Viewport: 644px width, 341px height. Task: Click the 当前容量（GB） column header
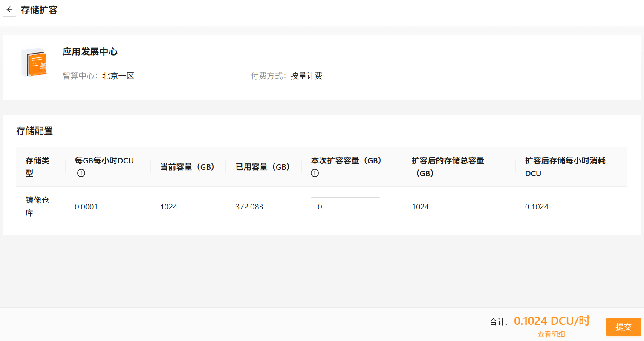188,167
